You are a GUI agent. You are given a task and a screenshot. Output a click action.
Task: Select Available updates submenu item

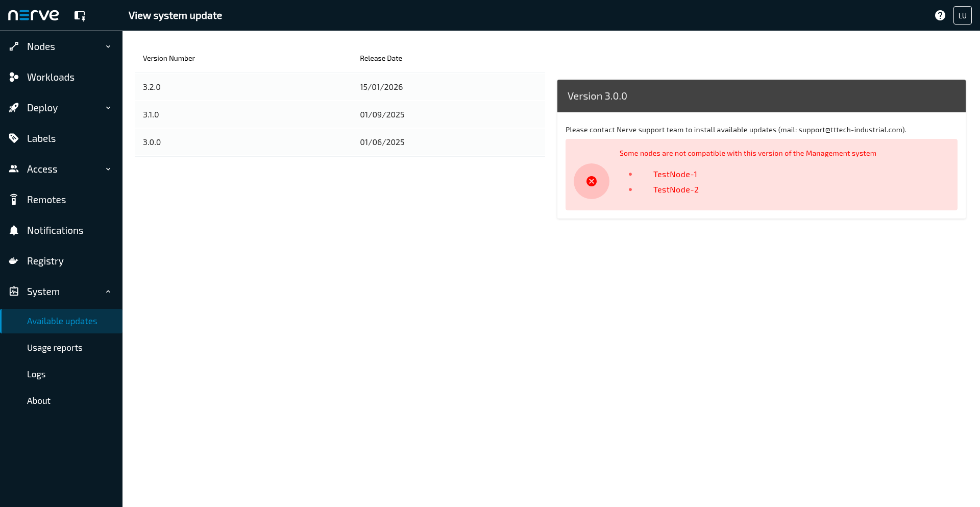pyautogui.click(x=61, y=321)
